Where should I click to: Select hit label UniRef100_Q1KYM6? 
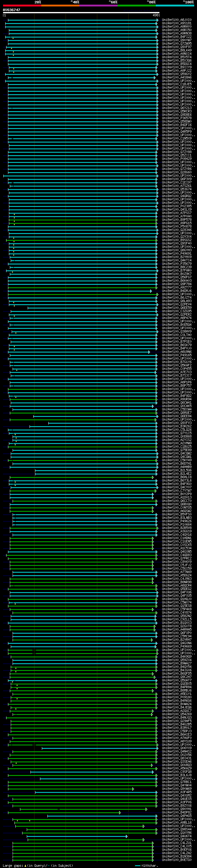tap(177, 833)
